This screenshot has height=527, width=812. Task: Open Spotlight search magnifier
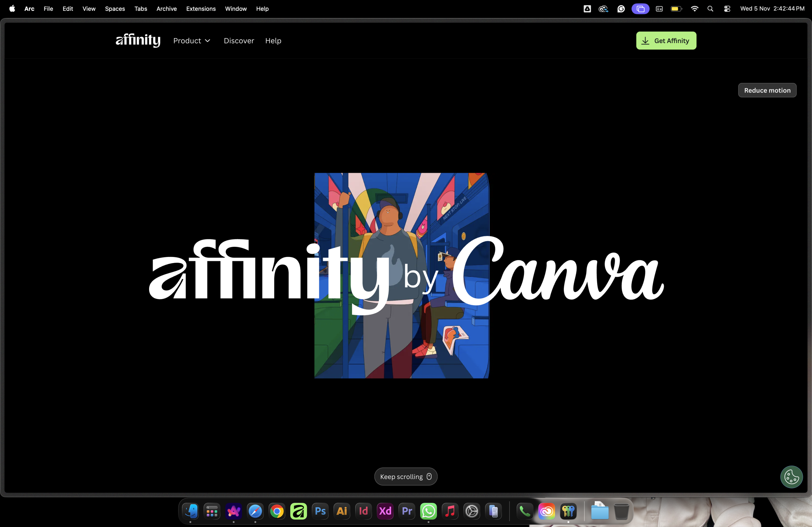click(x=710, y=9)
